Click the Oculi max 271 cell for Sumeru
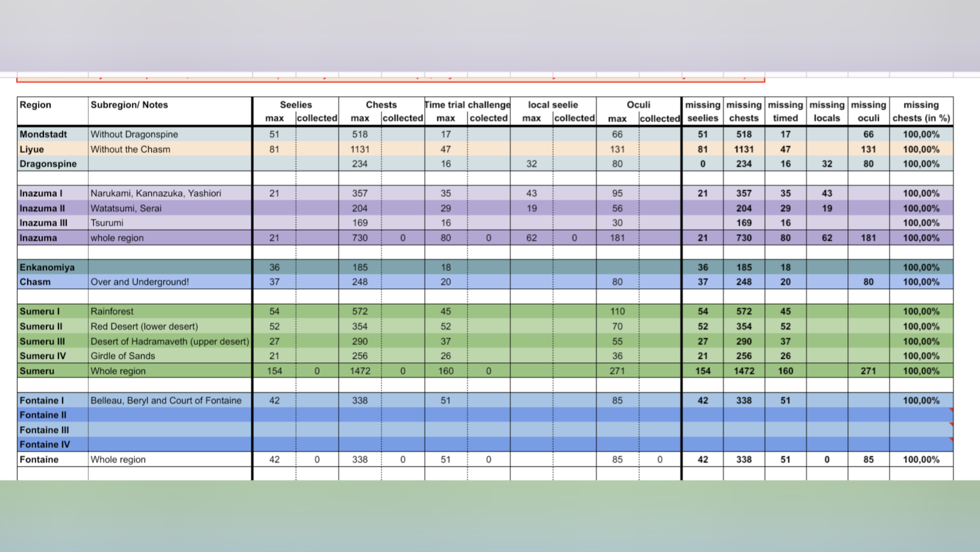This screenshot has height=552, width=980. point(617,371)
